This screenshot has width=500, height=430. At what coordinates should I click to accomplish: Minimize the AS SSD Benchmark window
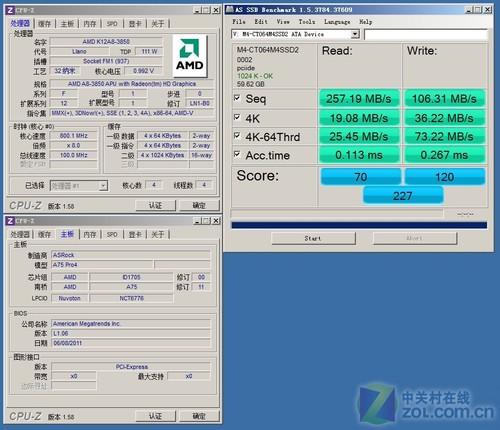469,9
